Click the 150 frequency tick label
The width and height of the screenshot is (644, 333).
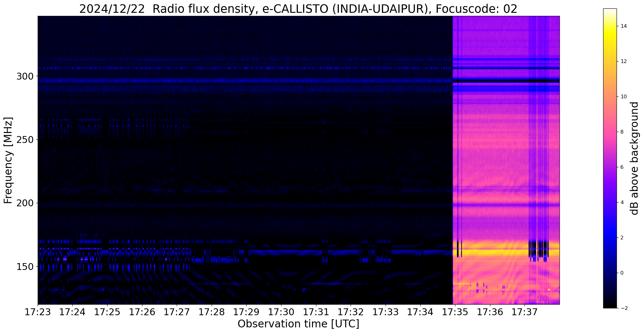coord(25,267)
